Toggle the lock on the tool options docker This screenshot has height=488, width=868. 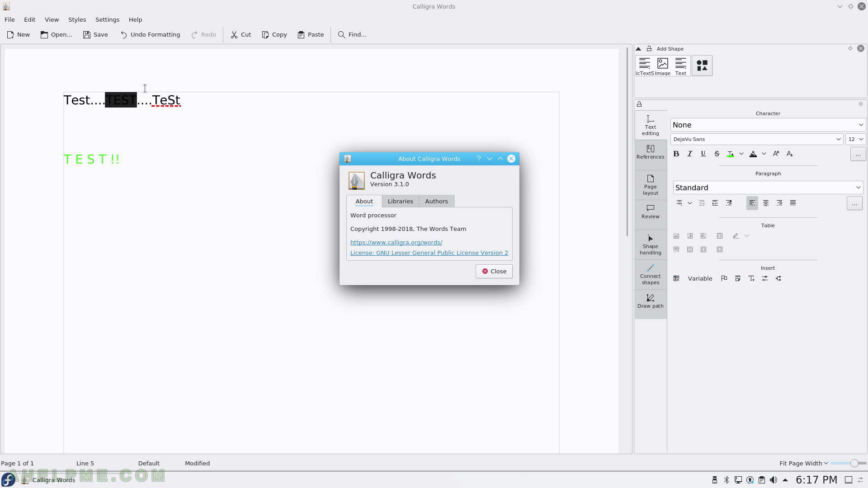point(639,104)
